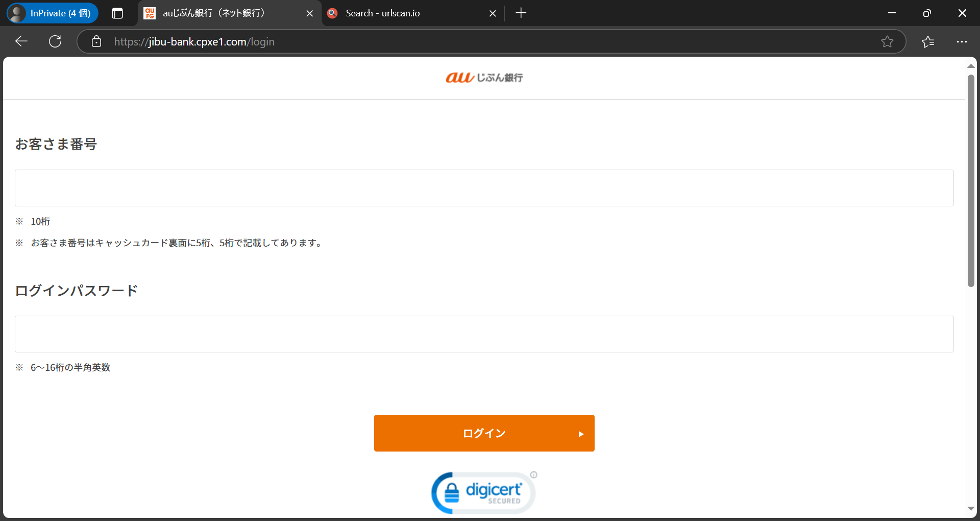The width and height of the screenshot is (980, 521).
Task: Add this page to favorites star
Action: pyautogui.click(x=887, y=41)
